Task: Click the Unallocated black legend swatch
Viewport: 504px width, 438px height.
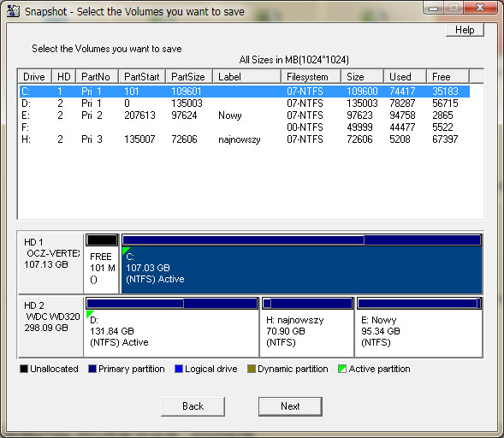Action: 24,369
